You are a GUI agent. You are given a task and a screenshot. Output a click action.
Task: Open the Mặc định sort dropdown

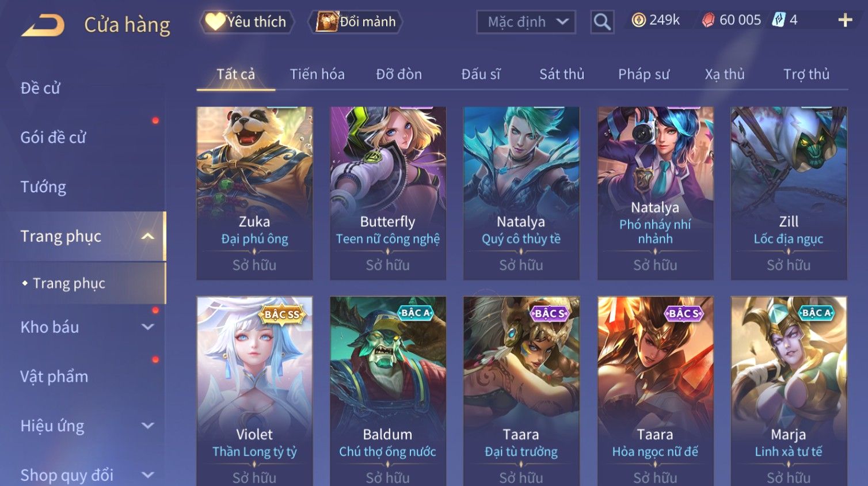click(526, 22)
